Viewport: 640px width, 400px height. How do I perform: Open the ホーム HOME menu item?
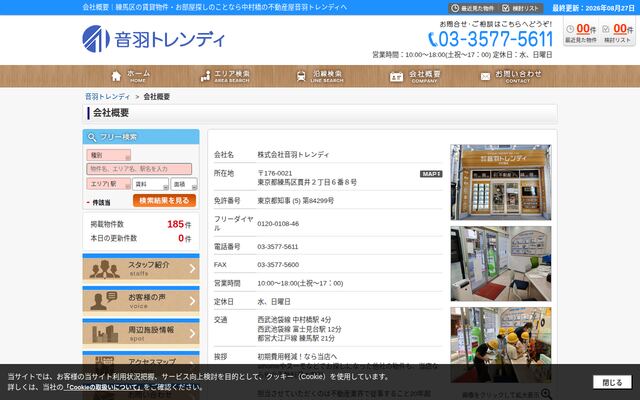click(x=131, y=76)
